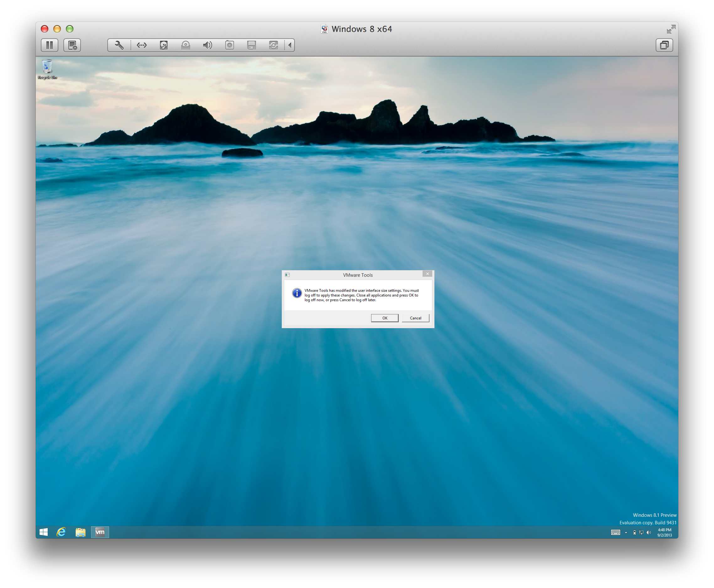Click the CD/DVD drive toolbar icon
Screen dimensions: 714x588
click(185, 45)
